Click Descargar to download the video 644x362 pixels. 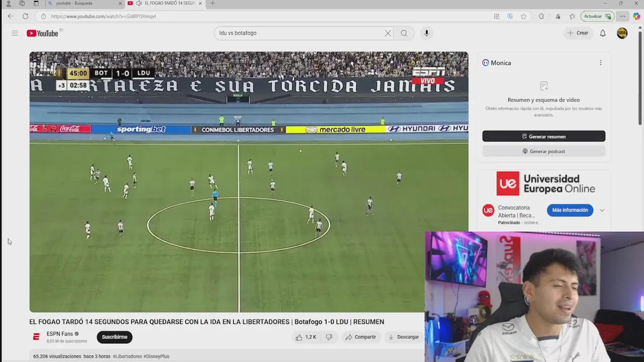coord(404,337)
